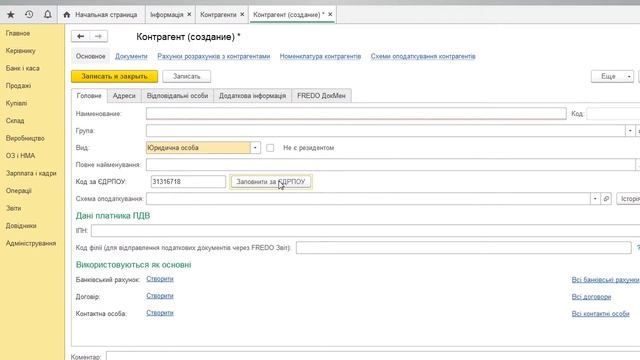
Task: Create a bank account via Створити link
Action: tap(160, 279)
